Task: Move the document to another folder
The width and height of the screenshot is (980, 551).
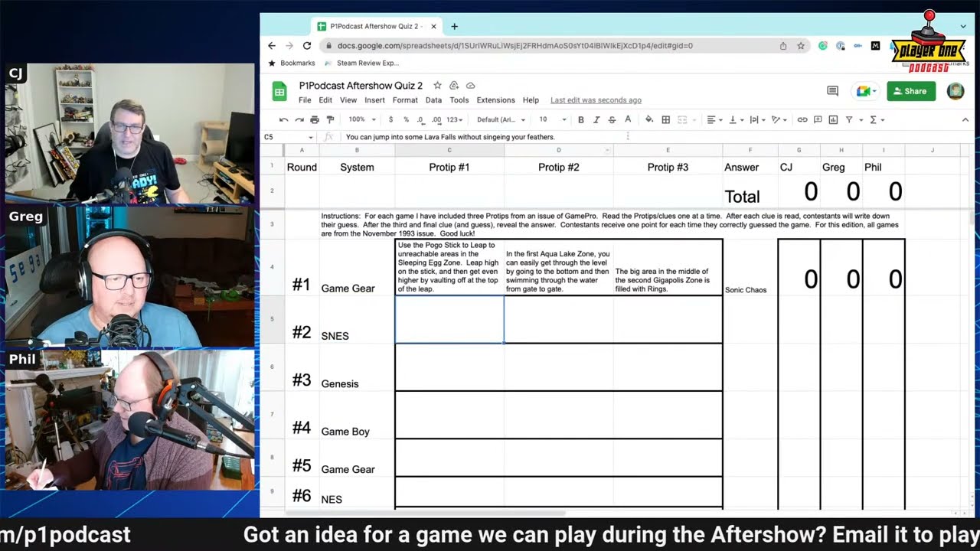Action: click(x=454, y=86)
